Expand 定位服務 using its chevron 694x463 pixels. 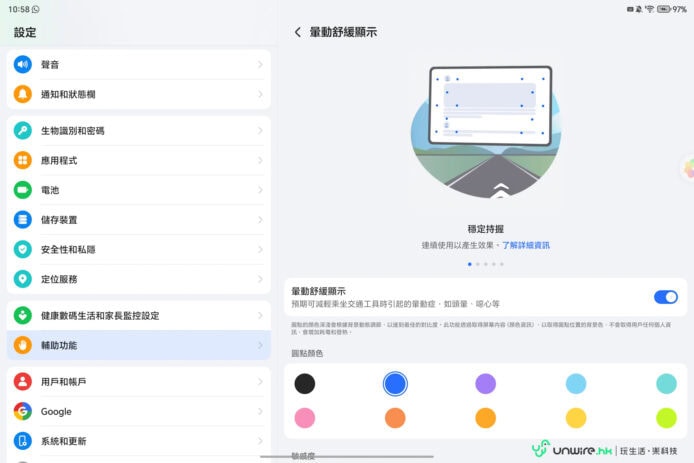click(260, 279)
